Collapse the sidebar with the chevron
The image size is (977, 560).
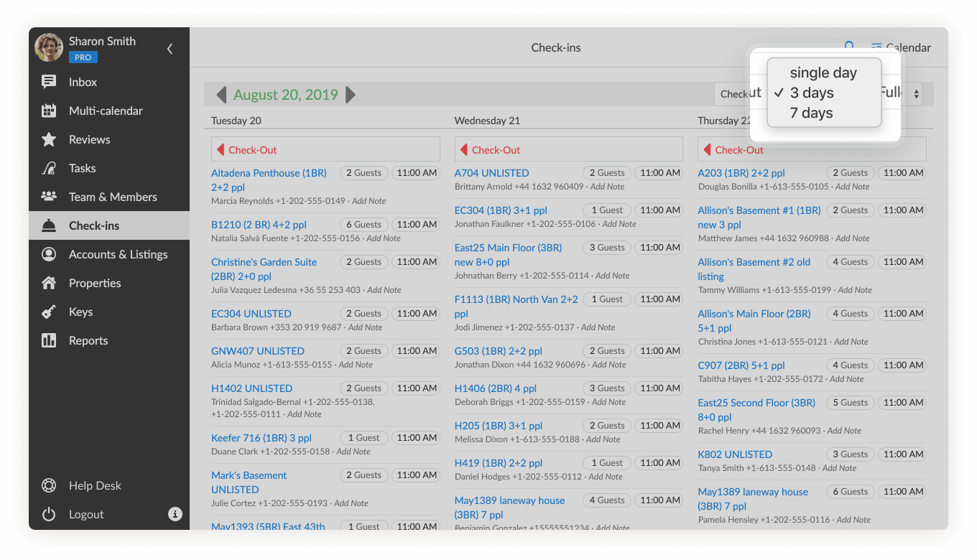click(x=170, y=49)
